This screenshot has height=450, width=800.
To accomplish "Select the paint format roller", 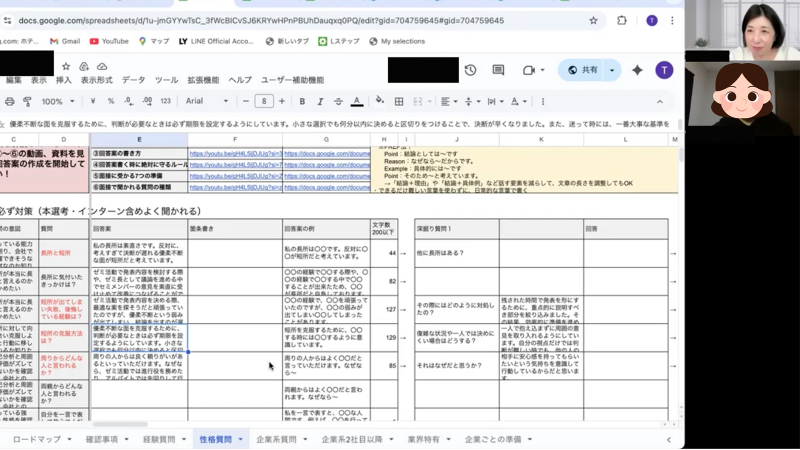I will tap(28, 102).
